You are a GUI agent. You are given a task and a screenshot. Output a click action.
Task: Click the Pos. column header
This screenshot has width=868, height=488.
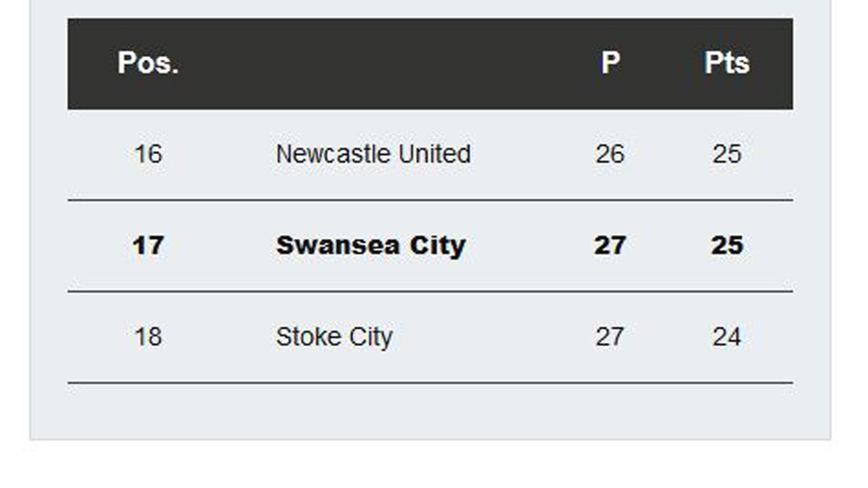point(148,63)
